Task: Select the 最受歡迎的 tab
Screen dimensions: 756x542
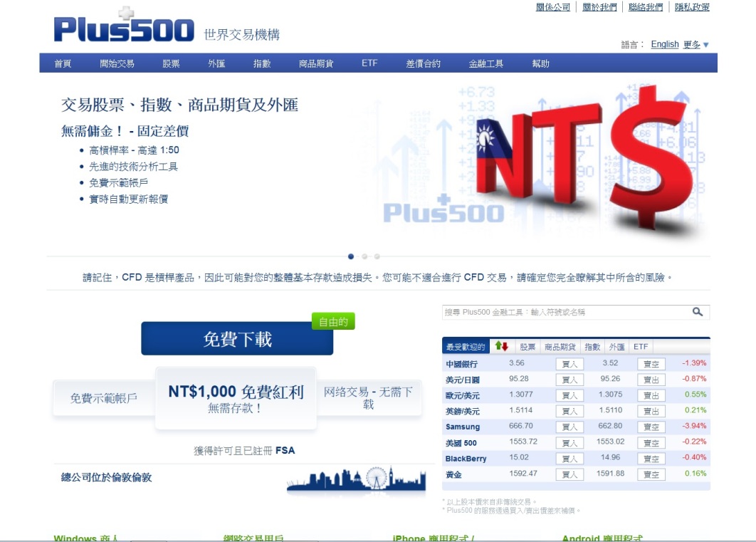Action: (x=466, y=347)
